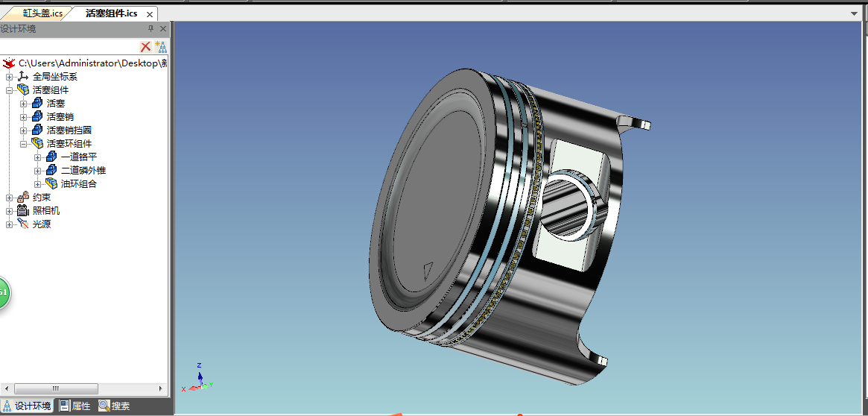
Task: Switch to the 设计环境 bottom tab
Action: [28, 406]
